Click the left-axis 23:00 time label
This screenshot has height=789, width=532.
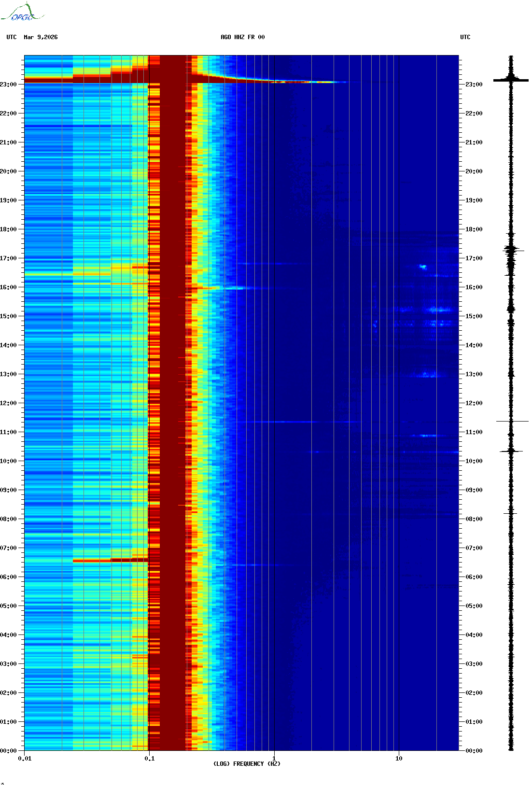[x=8, y=85]
